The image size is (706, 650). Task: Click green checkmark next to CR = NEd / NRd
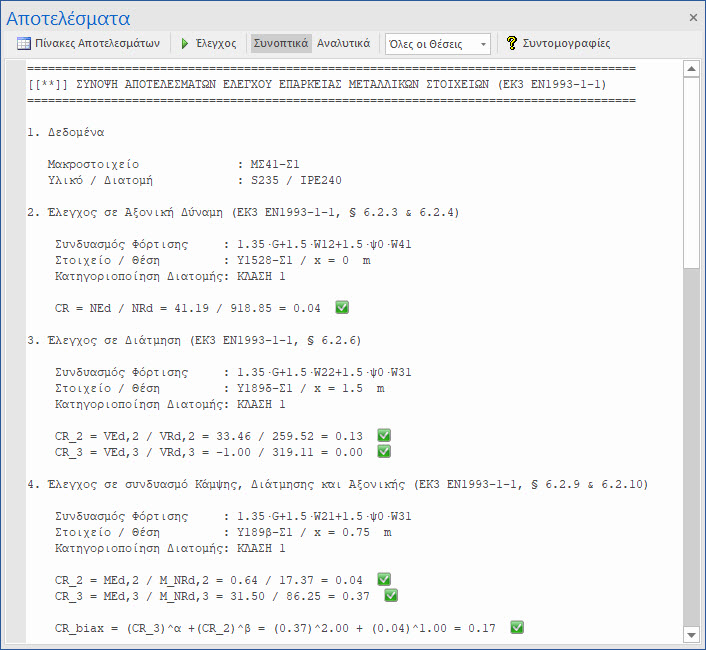point(342,307)
